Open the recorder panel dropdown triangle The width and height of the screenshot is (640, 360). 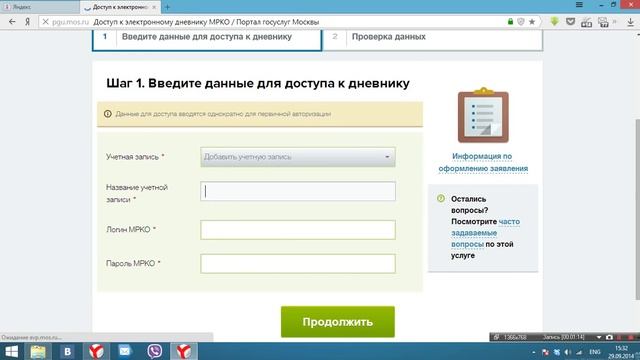599,338
